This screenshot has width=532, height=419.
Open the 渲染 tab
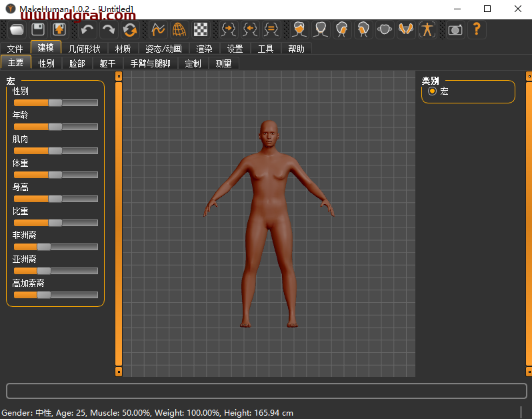(204, 49)
